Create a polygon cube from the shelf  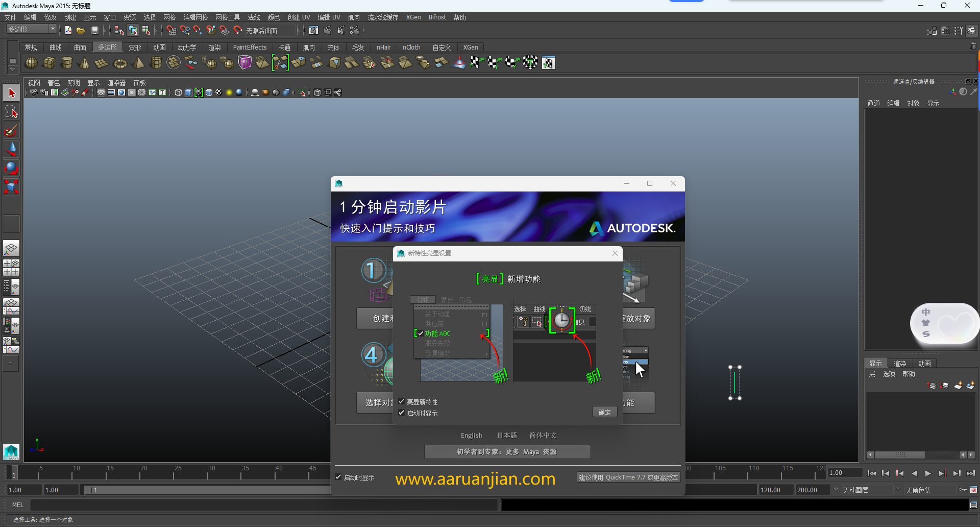pos(49,62)
